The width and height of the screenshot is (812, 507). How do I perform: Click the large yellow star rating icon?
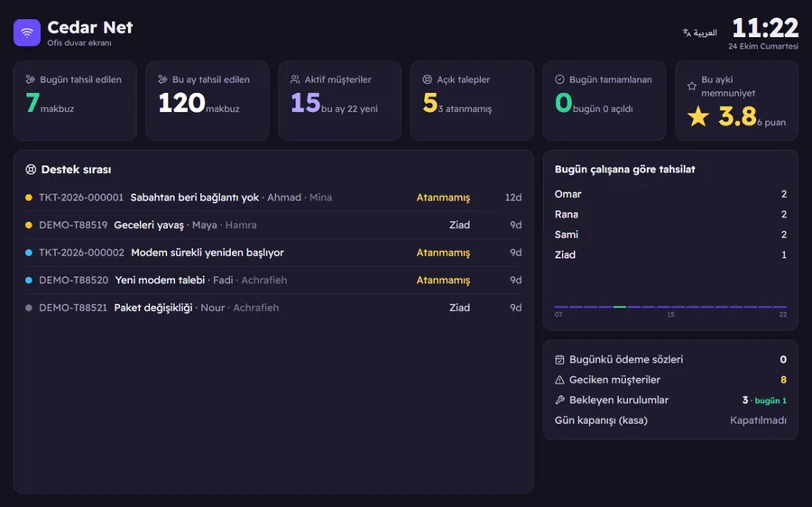click(x=698, y=116)
